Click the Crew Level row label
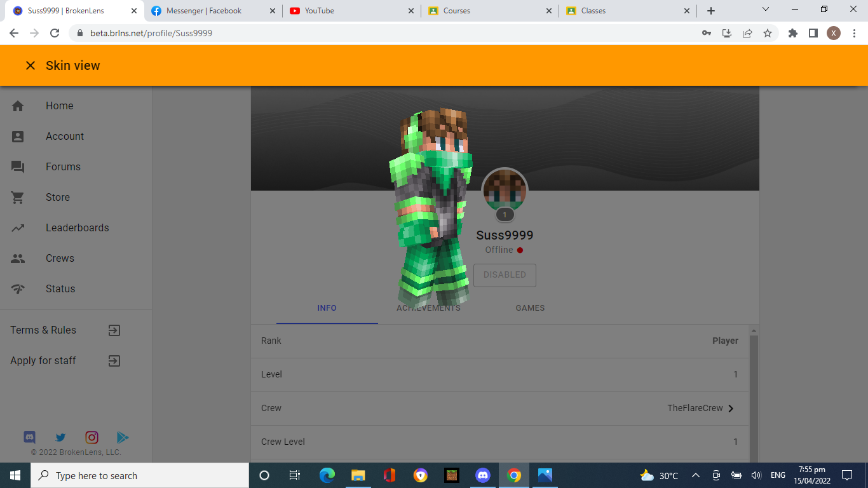Viewport: 868px width, 488px height. (x=283, y=442)
